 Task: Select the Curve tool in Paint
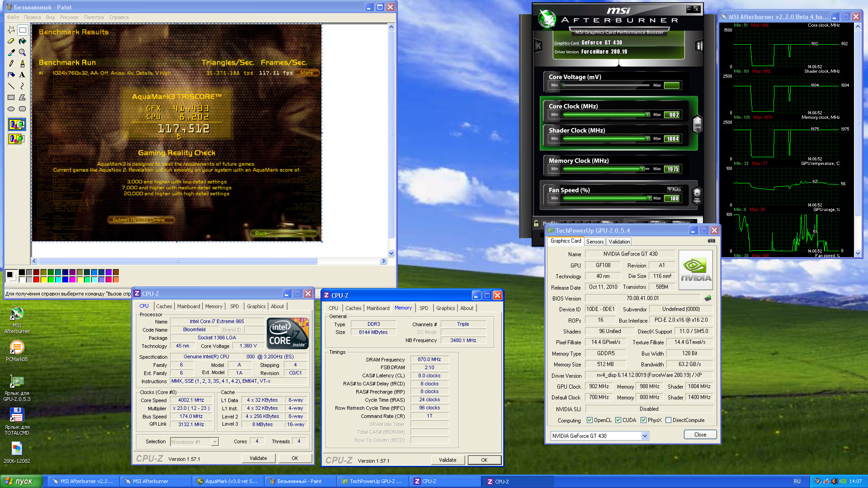tap(23, 86)
